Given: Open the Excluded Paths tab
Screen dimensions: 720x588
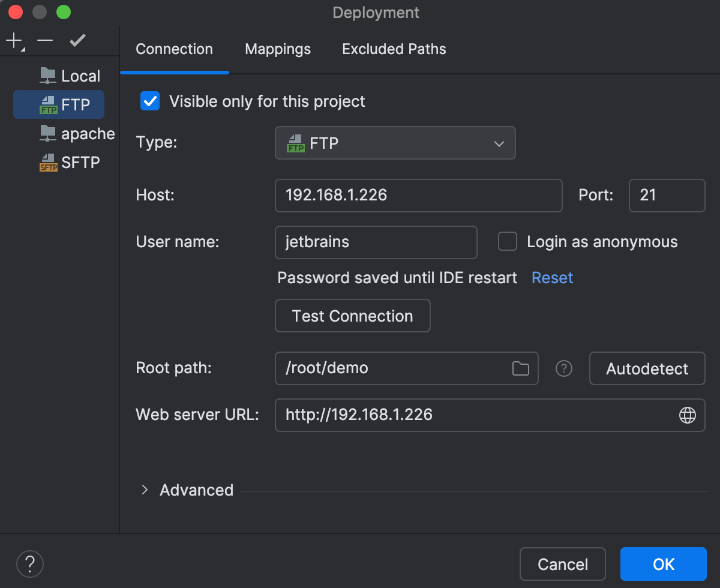Looking at the screenshot, I should (x=394, y=49).
